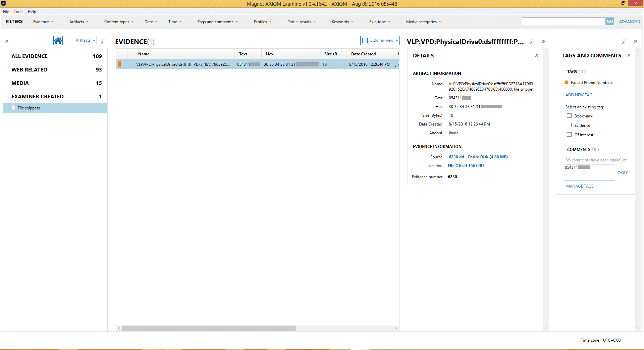Screen dimensions: 644x350
Task: Pin the navigation pane
Action: pos(103,41)
